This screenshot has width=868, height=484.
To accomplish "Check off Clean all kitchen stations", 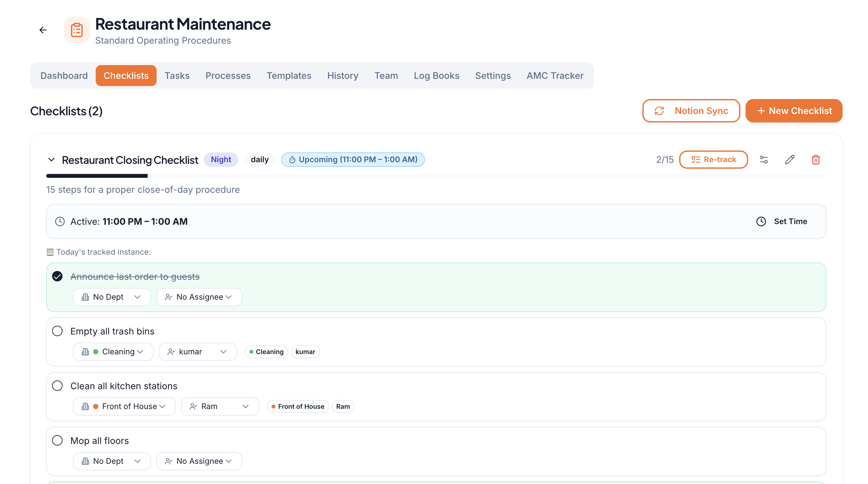I will coord(57,386).
